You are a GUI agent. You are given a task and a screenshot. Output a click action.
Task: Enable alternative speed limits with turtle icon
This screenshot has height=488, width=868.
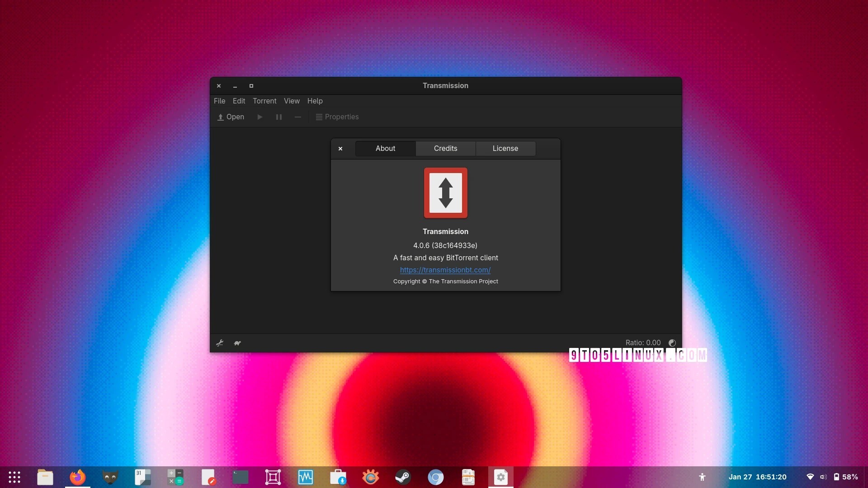(237, 343)
